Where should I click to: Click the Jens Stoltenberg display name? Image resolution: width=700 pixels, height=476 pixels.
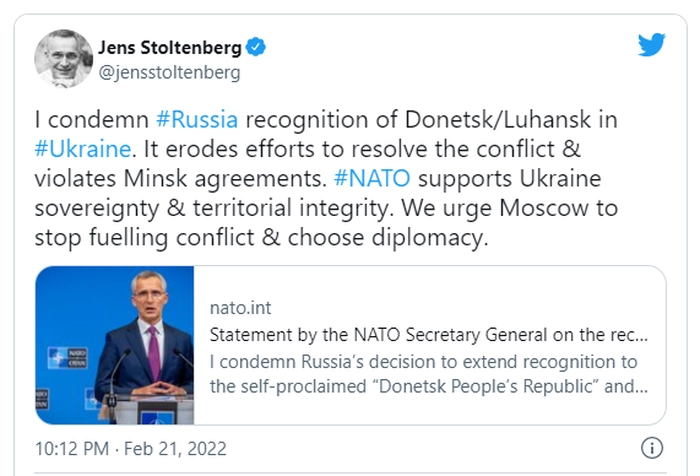point(170,47)
